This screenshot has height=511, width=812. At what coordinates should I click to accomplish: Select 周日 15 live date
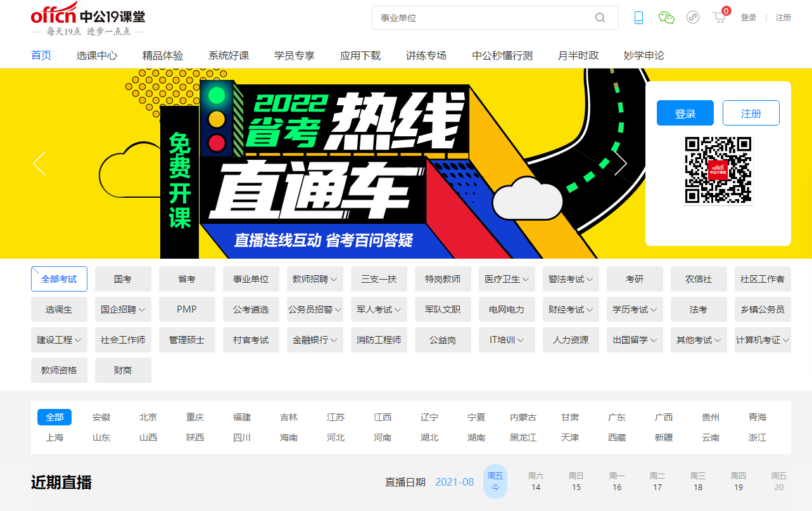pos(576,481)
